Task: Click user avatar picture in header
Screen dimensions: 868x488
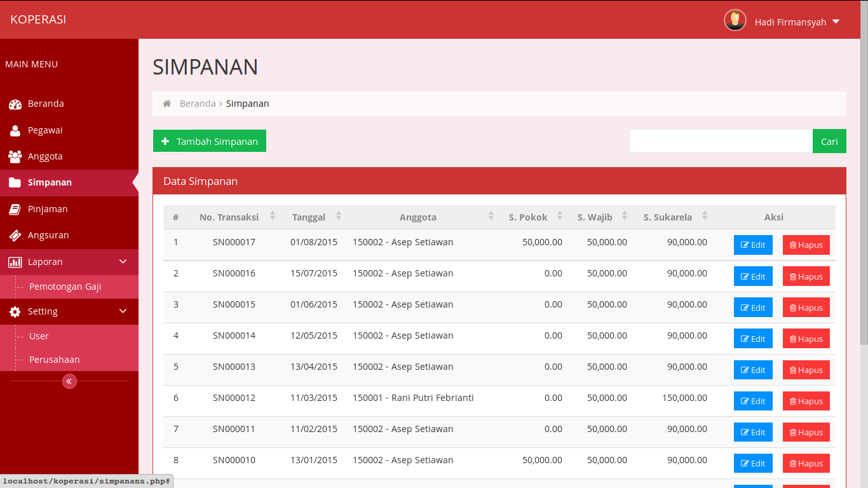Action: tap(735, 20)
